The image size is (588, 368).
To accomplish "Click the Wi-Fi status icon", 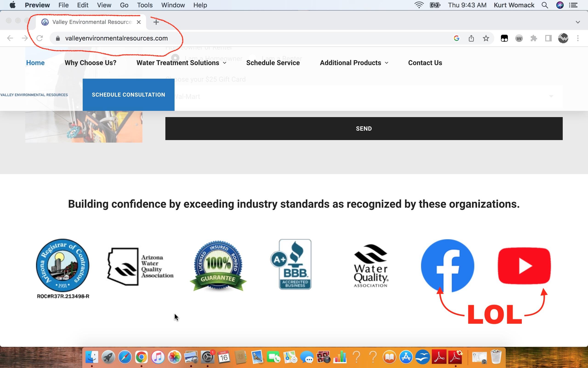I will 419,5.
